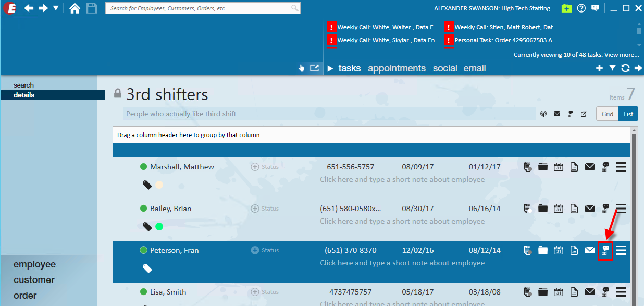This screenshot has width=644, height=306.
Task: Open the feedback chat bubble icon
Action: (x=595, y=8)
